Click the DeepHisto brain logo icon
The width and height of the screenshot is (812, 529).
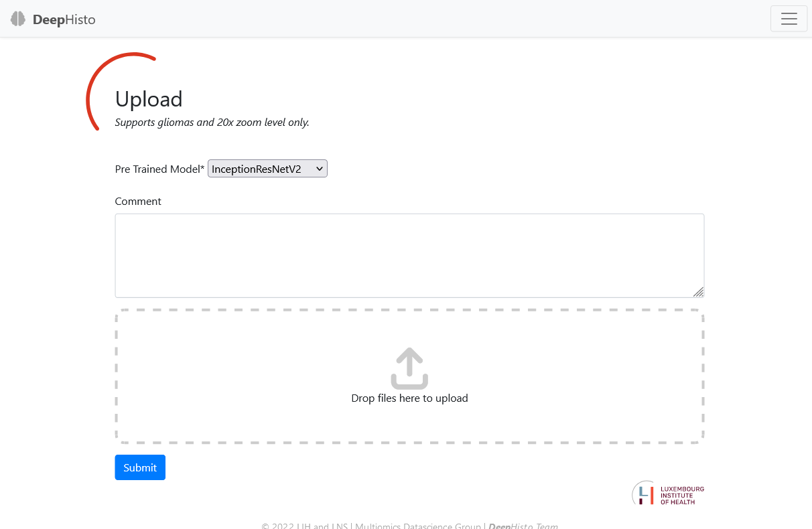point(18,19)
